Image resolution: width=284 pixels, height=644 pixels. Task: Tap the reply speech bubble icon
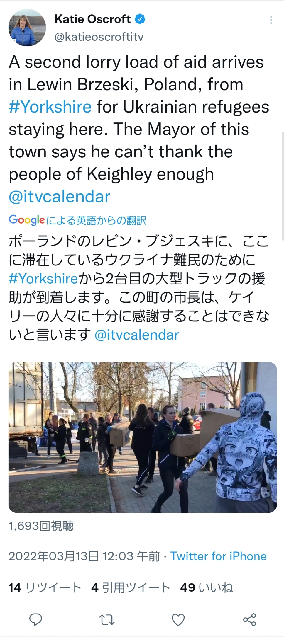(36, 620)
